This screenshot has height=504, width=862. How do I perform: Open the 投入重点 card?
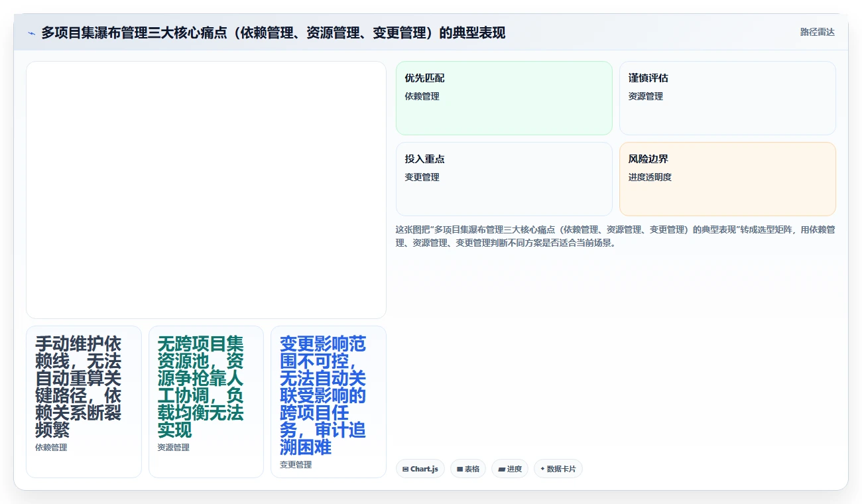click(504, 179)
